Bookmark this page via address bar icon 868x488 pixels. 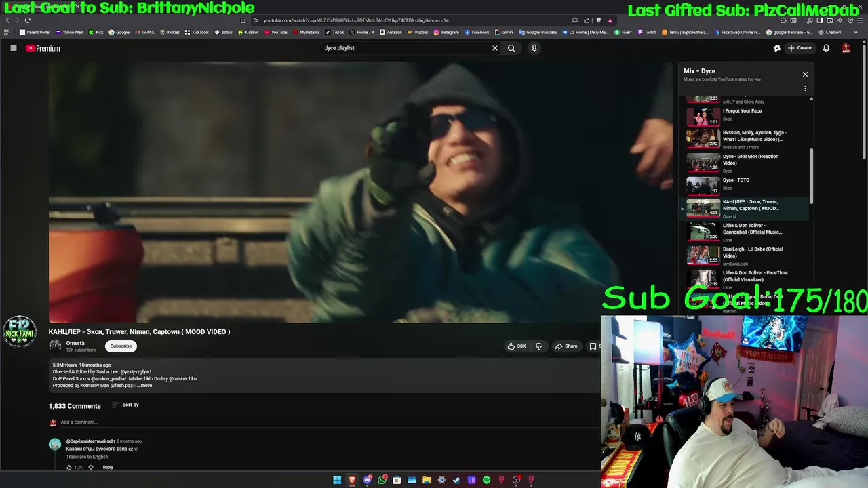[243, 20]
